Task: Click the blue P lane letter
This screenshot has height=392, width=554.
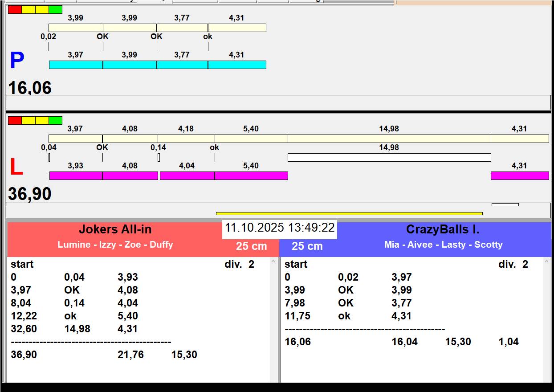Action: pyautogui.click(x=17, y=61)
